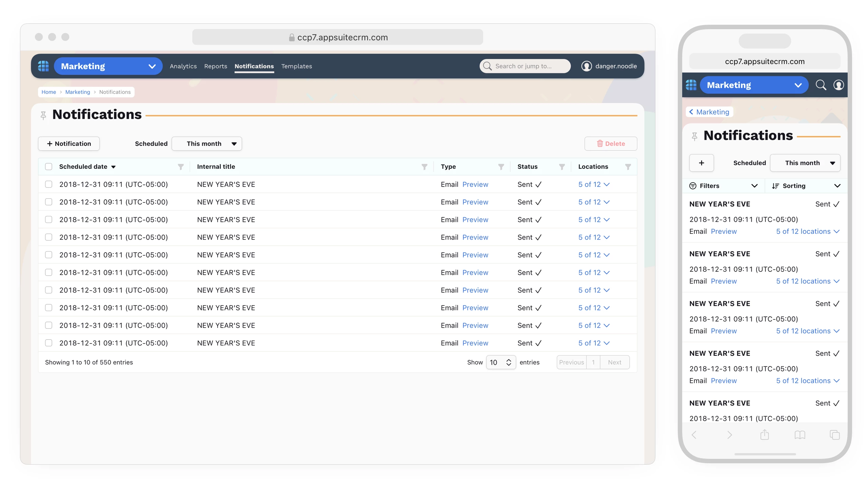This screenshot has height=488, width=868.
Task: Open the desktop Marketing module dropdown
Action: [108, 66]
